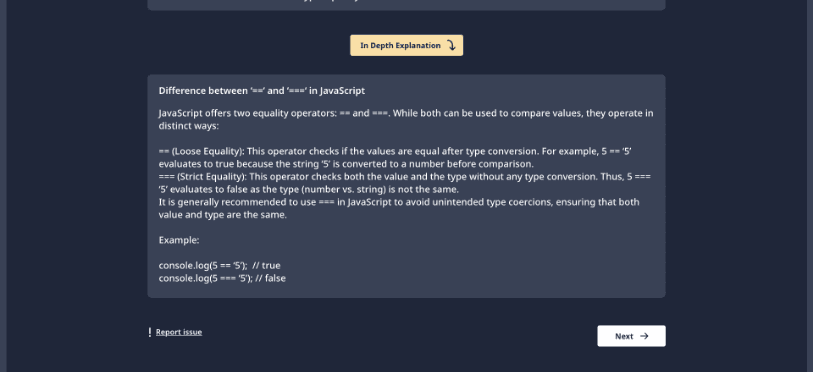The width and height of the screenshot is (813, 372).
Task: Collapse the In Depth Explanation section
Action: click(406, 46)
